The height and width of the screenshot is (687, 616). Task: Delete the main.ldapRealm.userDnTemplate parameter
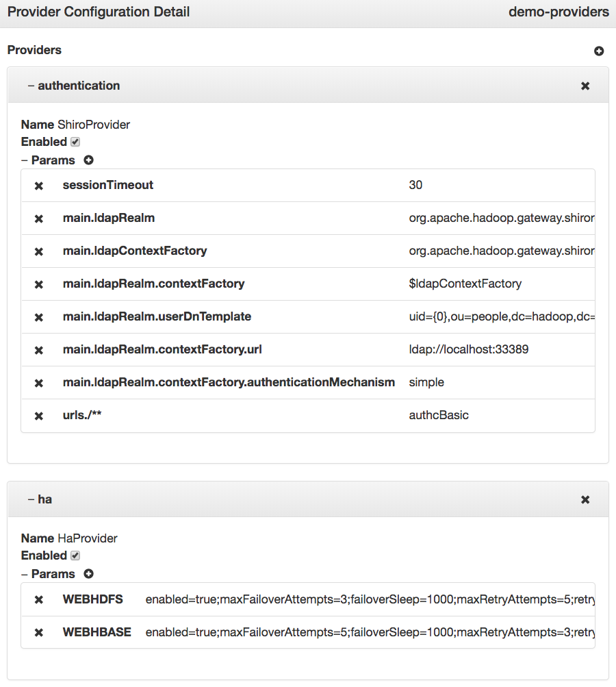tap(38, 316)
